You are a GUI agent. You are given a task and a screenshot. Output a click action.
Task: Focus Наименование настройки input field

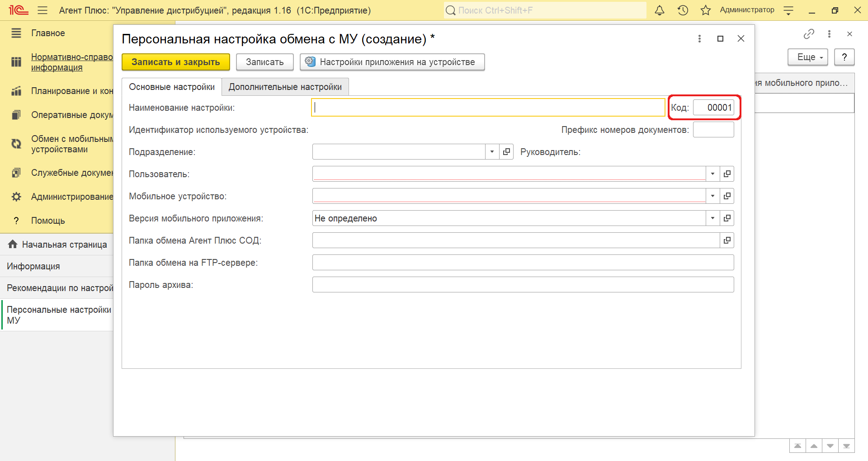pyautogui.click(x=488, y=108)
